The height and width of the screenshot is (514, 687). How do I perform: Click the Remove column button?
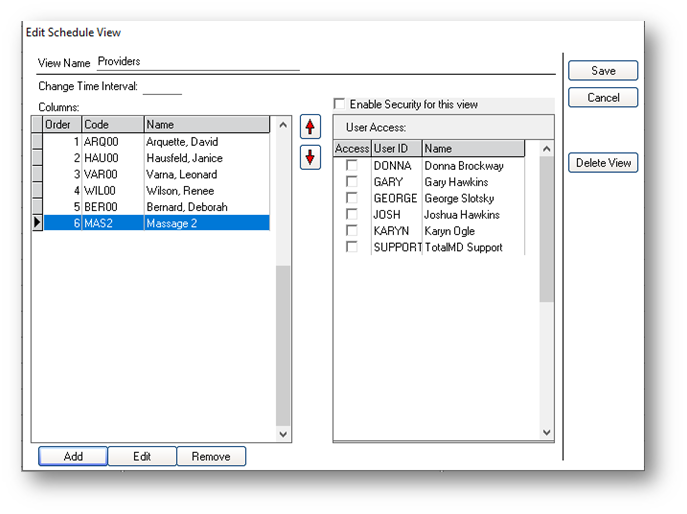pyautogui.click(x=211, y=456)
